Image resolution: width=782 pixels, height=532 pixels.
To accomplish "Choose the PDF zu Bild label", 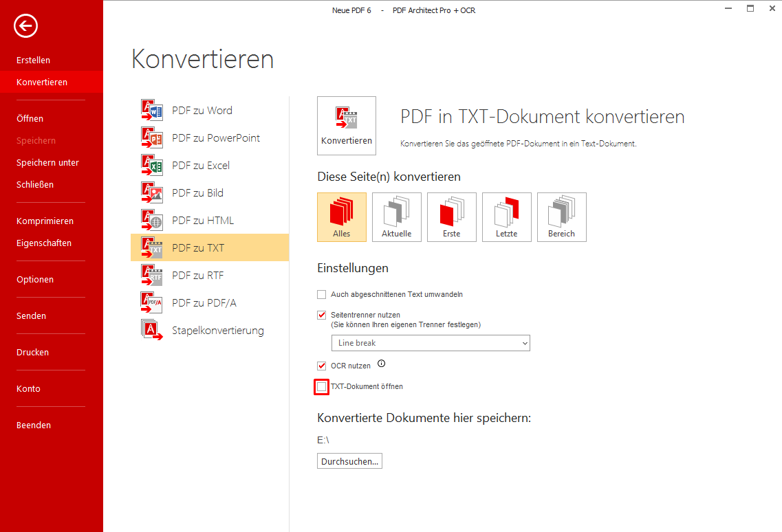I will coord(197,192).
